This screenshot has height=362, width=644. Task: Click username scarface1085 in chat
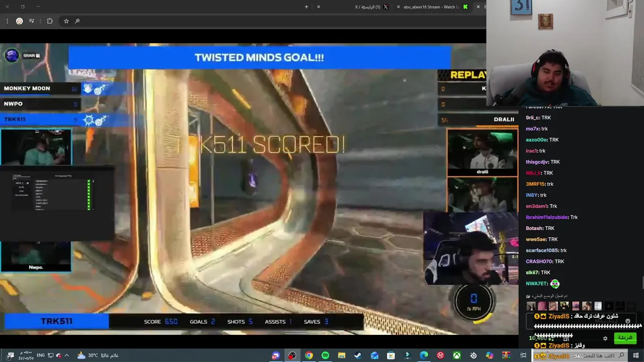542,250
